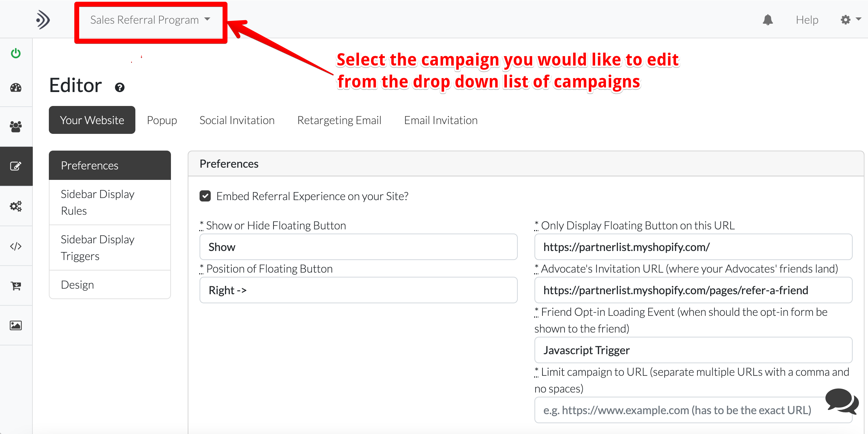
Task: Open the gears settings sidebar icon
Action: (x=16, y=206)
